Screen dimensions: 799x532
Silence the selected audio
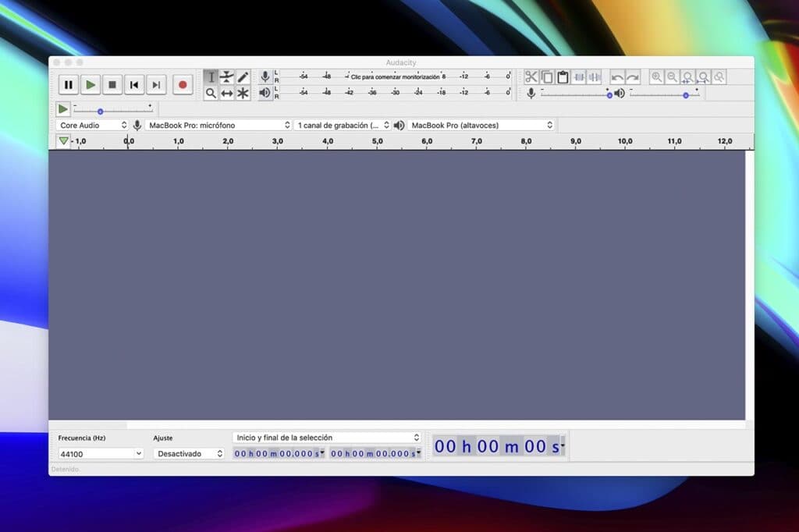click(595, 77)
